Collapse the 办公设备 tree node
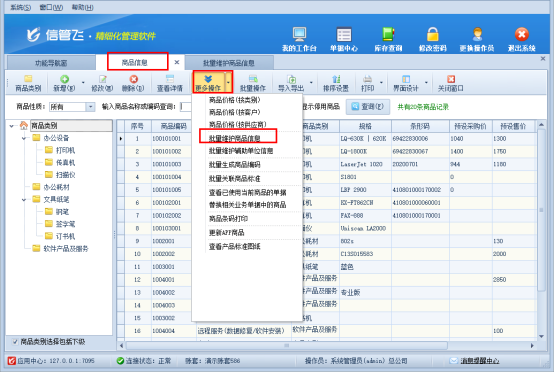The height and width of the screenshot is (373, 554). coord(24,138)
